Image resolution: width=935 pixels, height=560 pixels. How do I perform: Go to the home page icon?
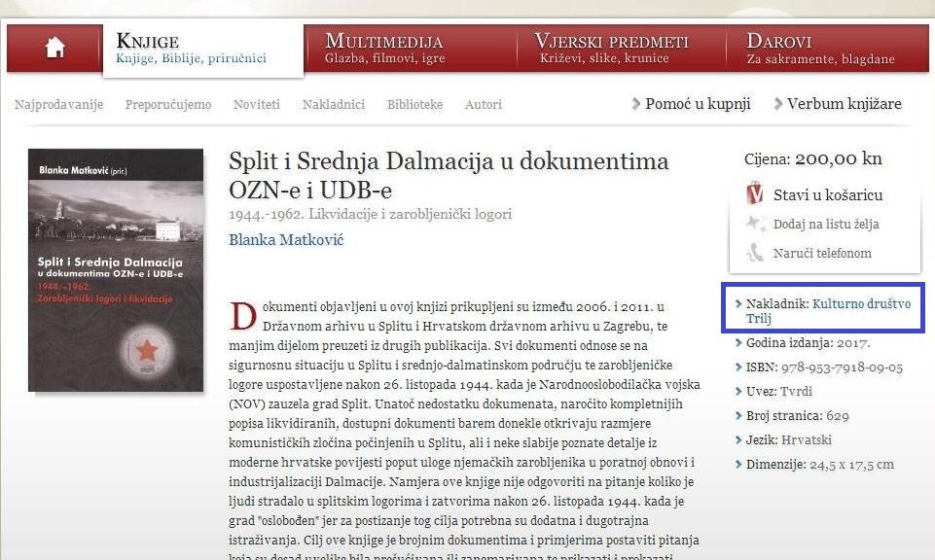coord(54,48)
